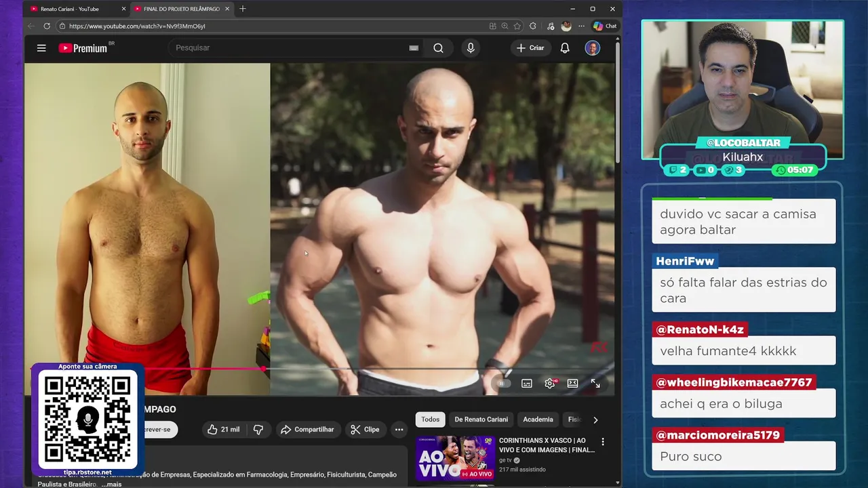Click the Clipe scissors button
Screen dimensions: 868x488
[365, 429]
